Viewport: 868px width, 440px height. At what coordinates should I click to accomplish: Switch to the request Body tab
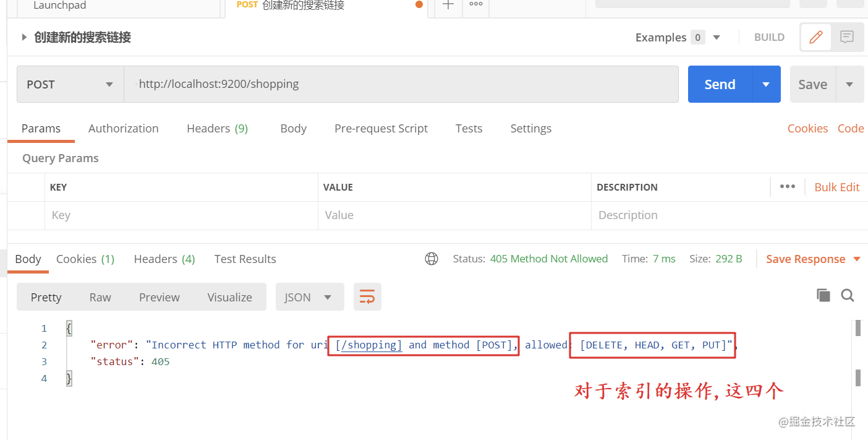293,128
